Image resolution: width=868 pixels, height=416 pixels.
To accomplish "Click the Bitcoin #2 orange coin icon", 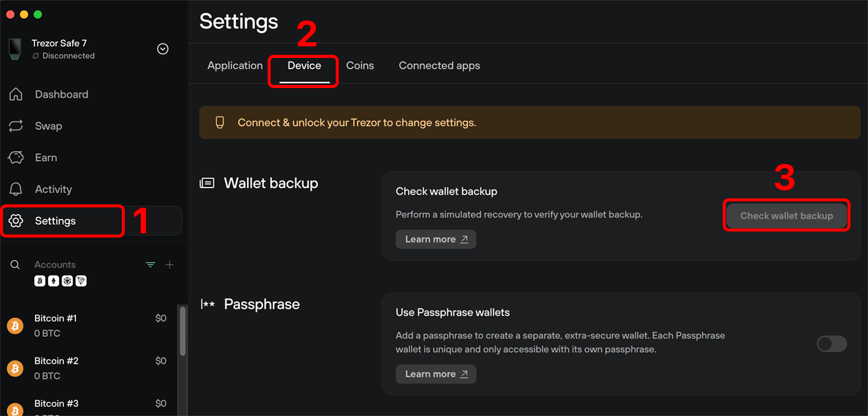I will click(15, 368).
